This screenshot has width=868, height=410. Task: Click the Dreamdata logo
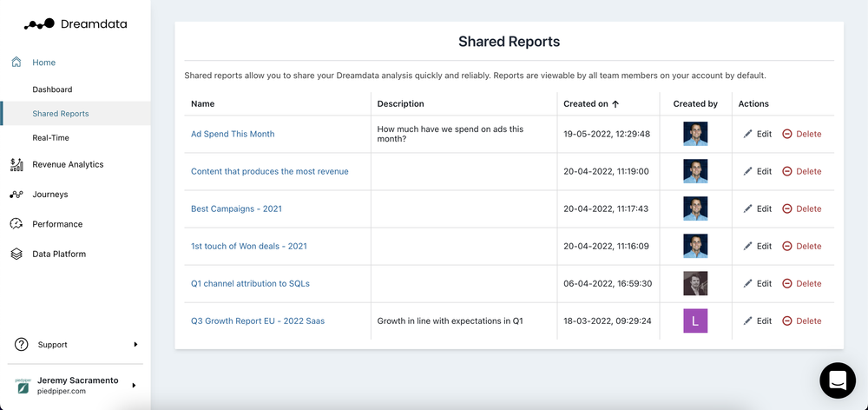[76, 23]
